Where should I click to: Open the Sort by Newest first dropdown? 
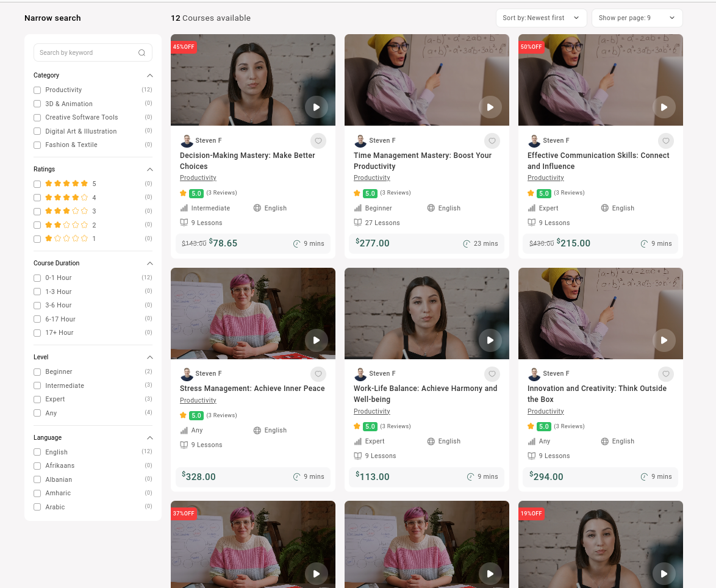click(x=540, y=18)
